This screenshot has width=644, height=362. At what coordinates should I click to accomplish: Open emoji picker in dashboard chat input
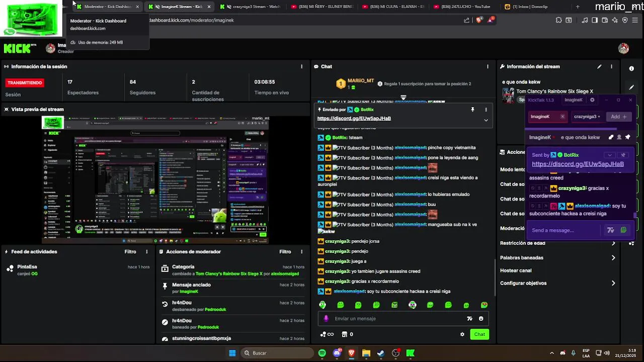pyautogui.click(x=481, y=319)
